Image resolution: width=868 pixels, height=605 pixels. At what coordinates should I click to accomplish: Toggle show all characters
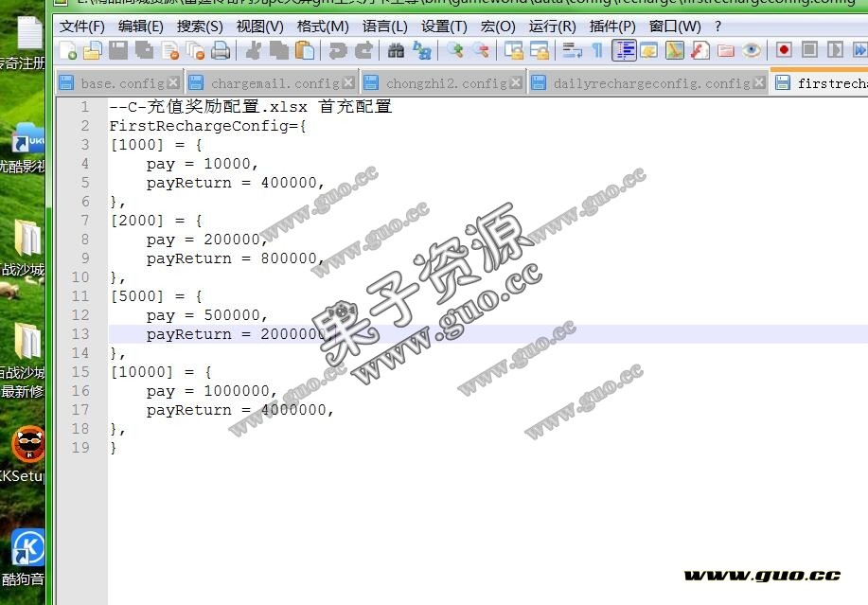click(598, 52)
